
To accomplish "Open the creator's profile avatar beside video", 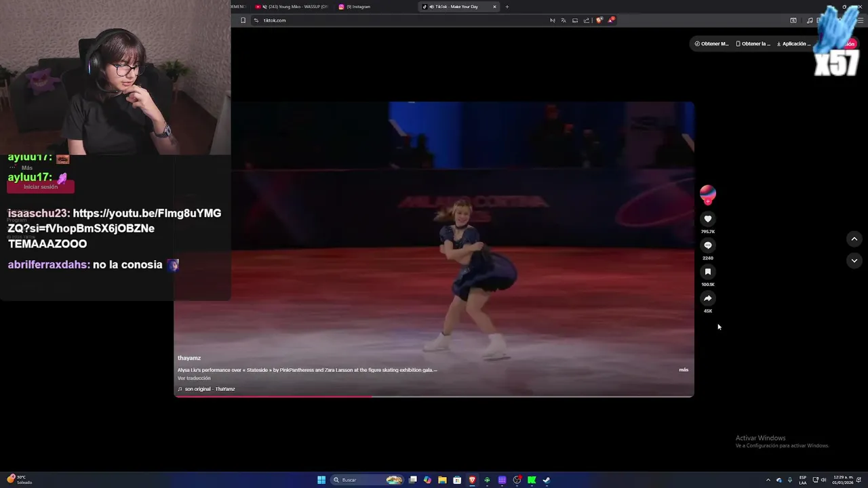I will click(708, 194).
